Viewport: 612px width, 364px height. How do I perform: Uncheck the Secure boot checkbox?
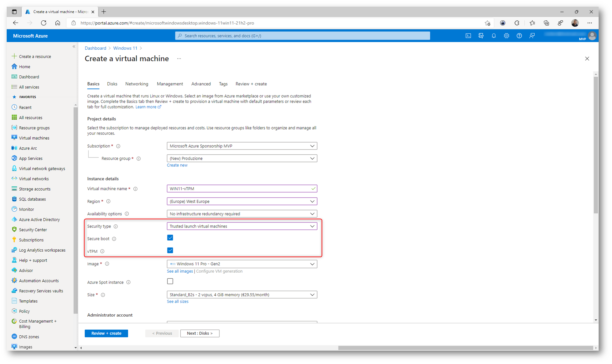[170, 238]
